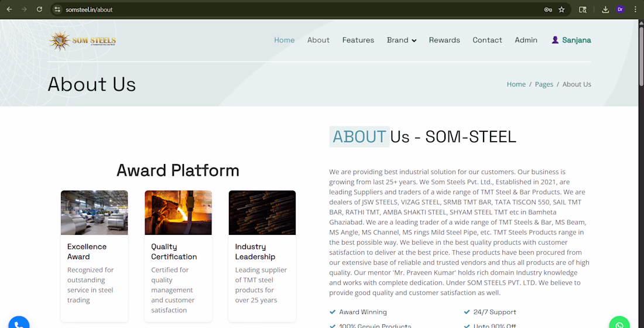This screenshot has width=644, height=328.
Task: Click the checkmark beside 24/7 Support
Action: tap(467, 312)
